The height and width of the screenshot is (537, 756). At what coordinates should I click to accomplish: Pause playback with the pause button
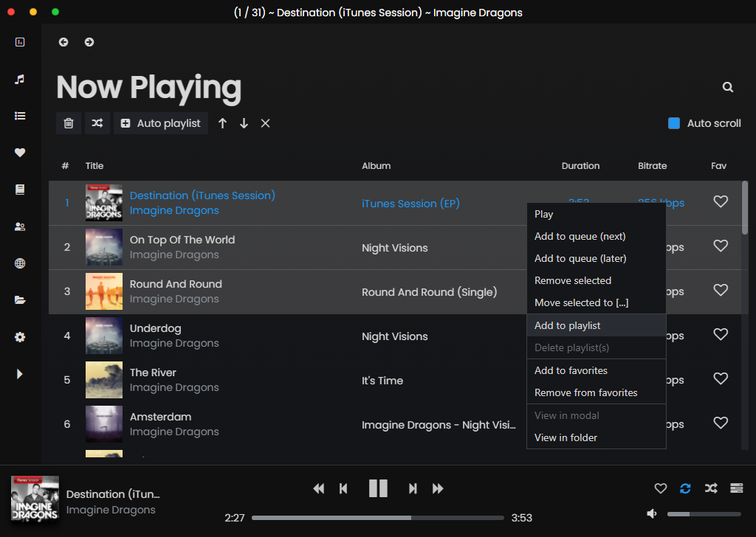coord(378,488)
